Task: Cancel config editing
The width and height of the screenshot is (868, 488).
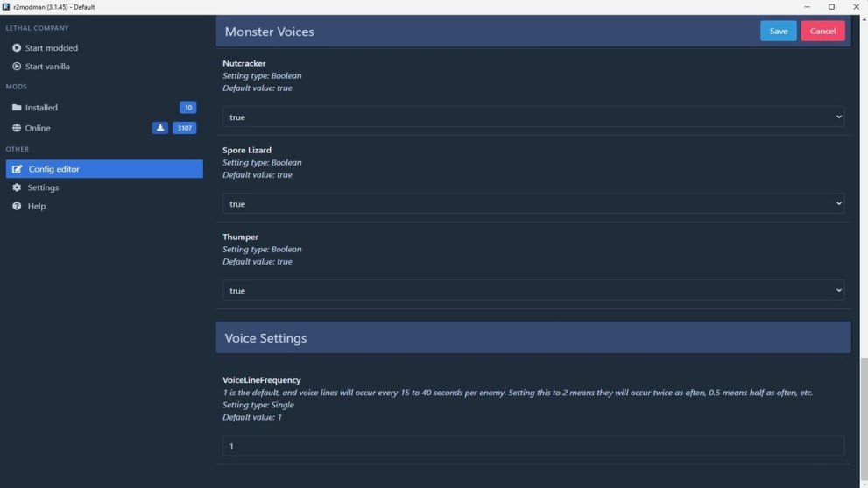Action: (x=822, y=31)
